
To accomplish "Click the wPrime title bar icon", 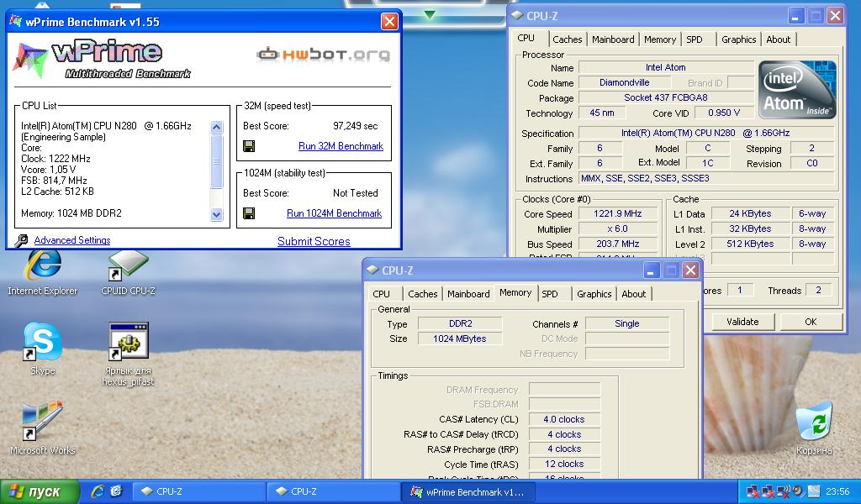I will coord(16,21).
